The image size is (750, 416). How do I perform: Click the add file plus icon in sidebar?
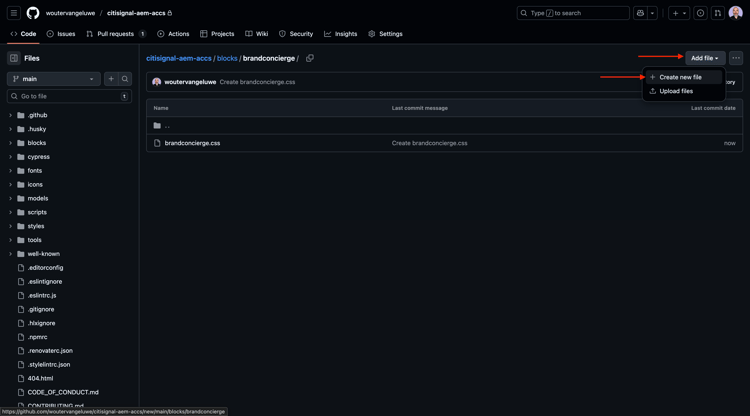(x=111, y=79)
